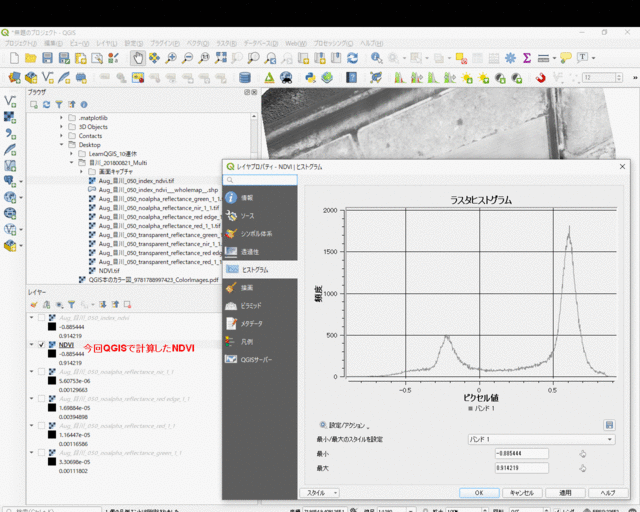
Task: Open the Source tab in layer properties
Action: coord(260,216)
